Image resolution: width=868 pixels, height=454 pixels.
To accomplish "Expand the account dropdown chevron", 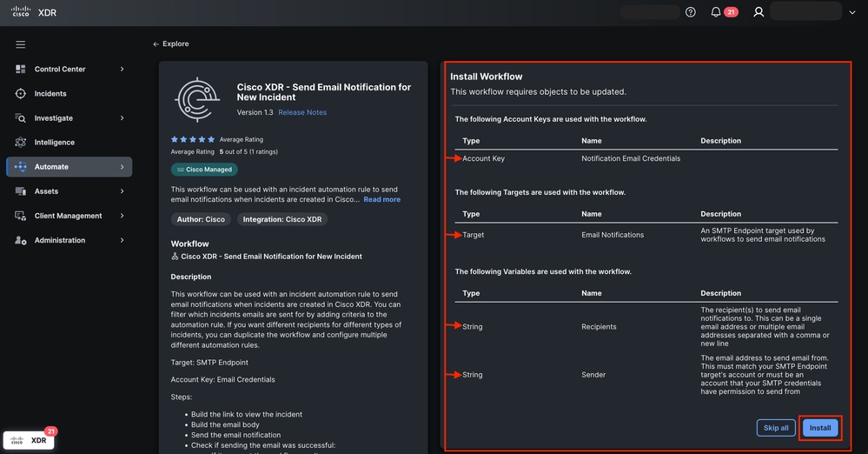I will 852,12.
